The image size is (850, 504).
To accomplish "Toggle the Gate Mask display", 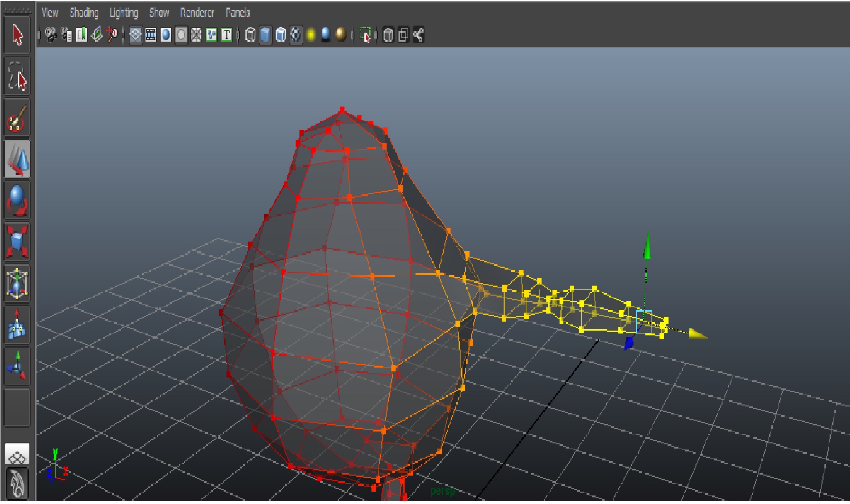I will (181, 35).
